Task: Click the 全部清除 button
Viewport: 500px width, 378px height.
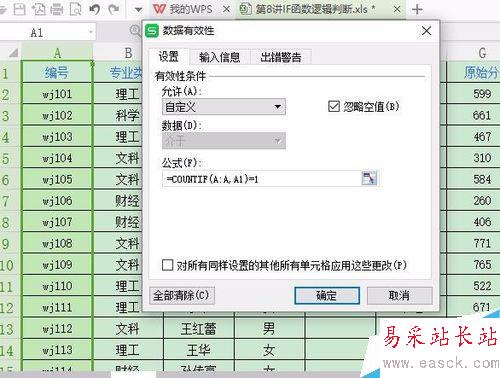Action: [x=182, y=295]
